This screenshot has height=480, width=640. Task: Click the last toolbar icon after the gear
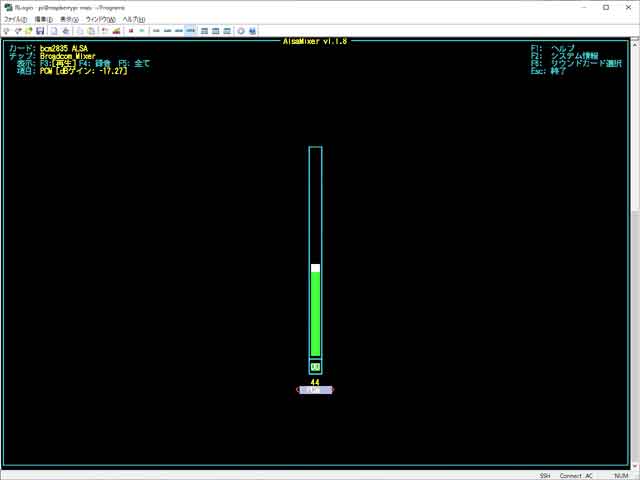coord(252,31)
